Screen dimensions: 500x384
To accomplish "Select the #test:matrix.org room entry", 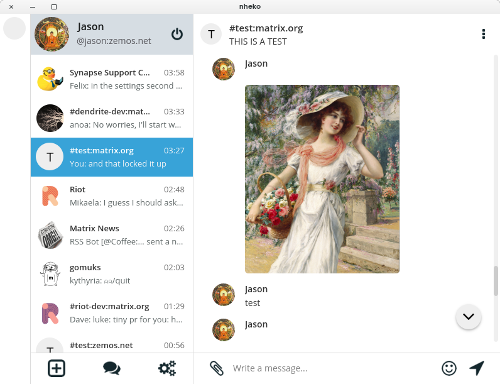I will (x=112, y=157).
